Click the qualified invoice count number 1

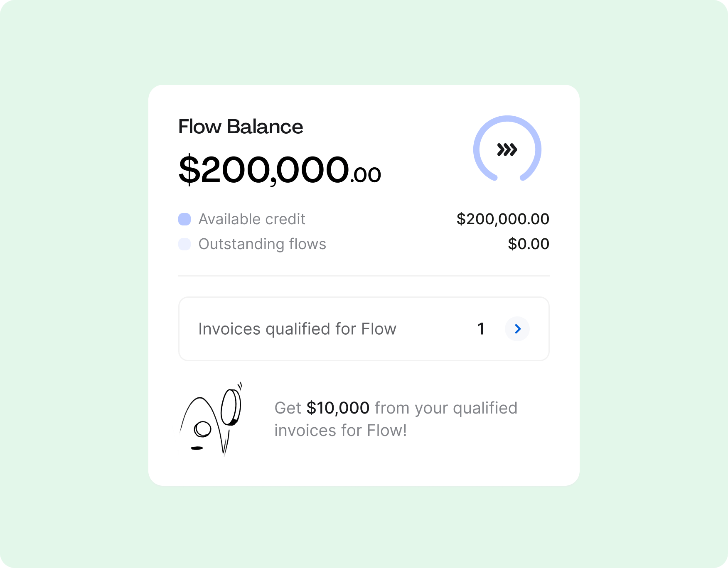click(481, 329)
